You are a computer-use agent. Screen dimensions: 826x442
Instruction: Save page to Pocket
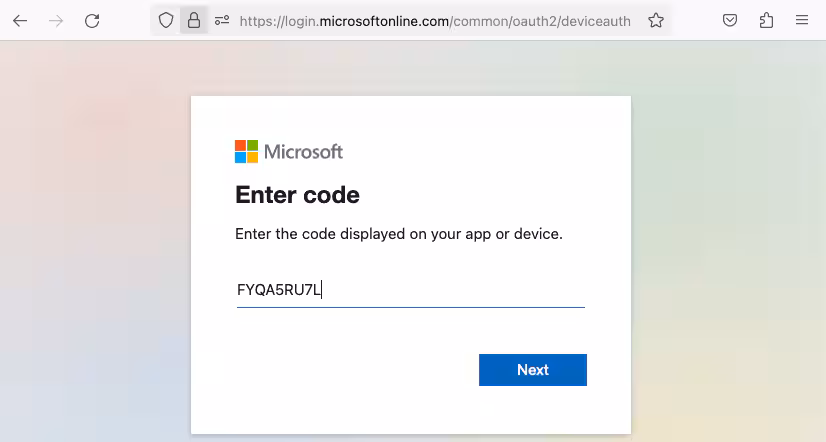[x=731, y=20]
